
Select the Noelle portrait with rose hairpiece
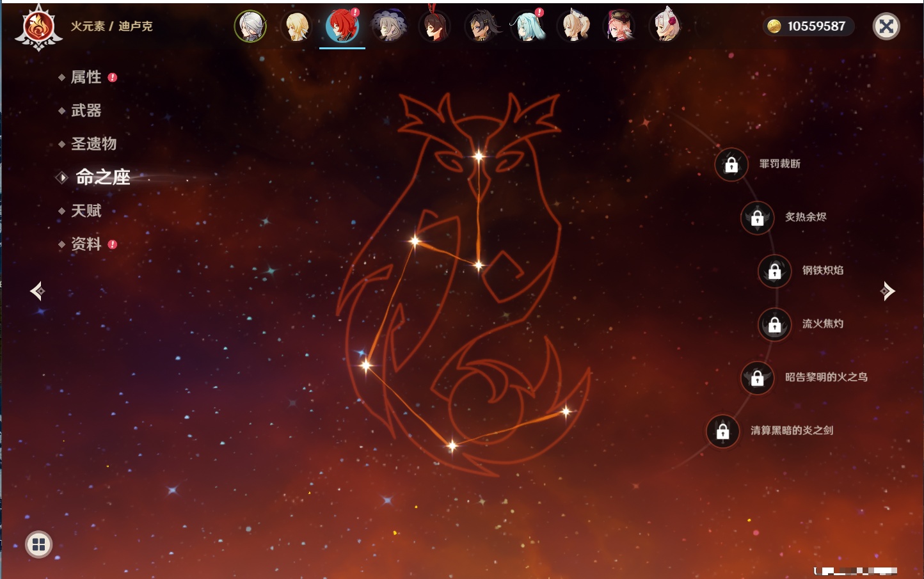coord(665,26)
